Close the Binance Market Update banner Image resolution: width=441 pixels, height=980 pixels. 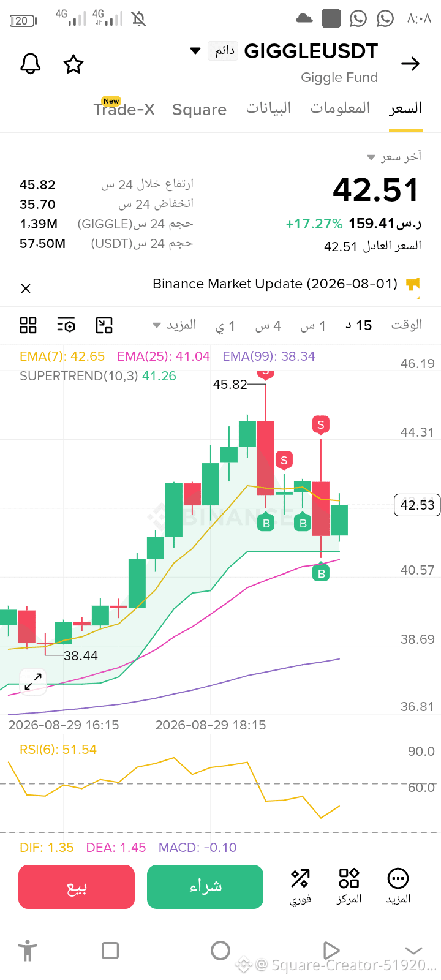[x=26, y=288]
